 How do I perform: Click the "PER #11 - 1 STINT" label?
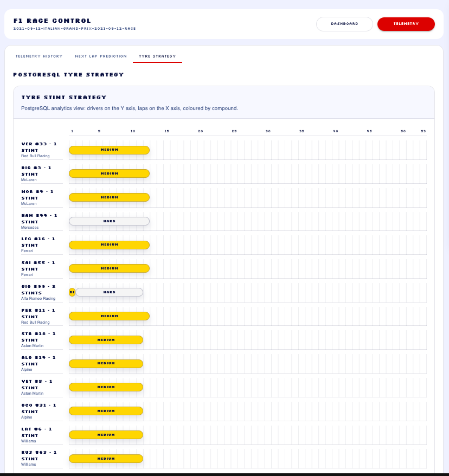click(39, 313)
